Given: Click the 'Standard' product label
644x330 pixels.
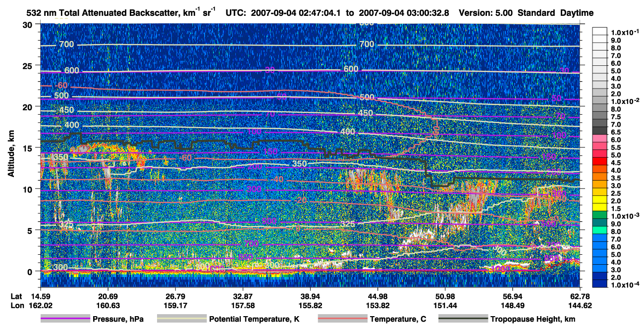Looking at the screenshot, I should tap(536, 13).
